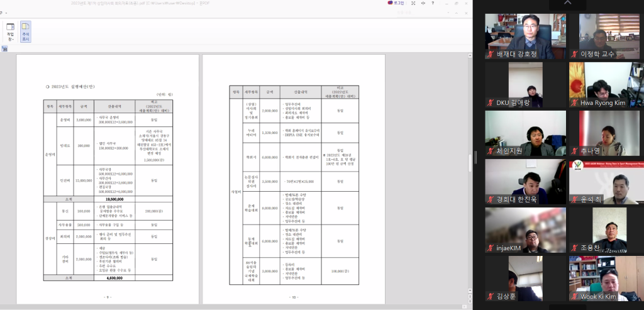Open the 작업창 dropdown in the toolbar

pyautogui.click(x=11, y=31)
